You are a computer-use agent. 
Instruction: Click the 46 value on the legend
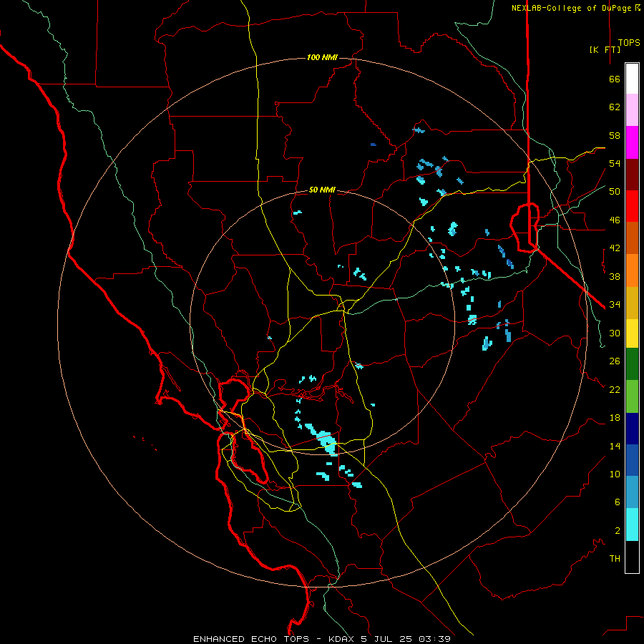[x=615, y=220]
